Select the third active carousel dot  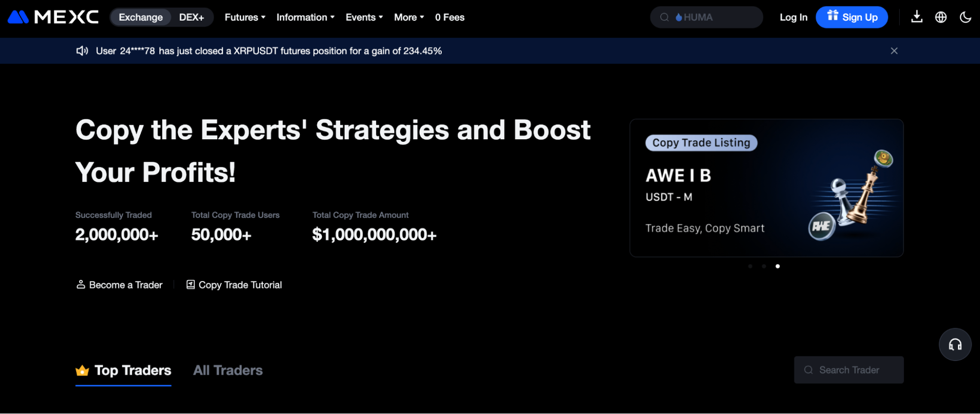coord(778,266)
